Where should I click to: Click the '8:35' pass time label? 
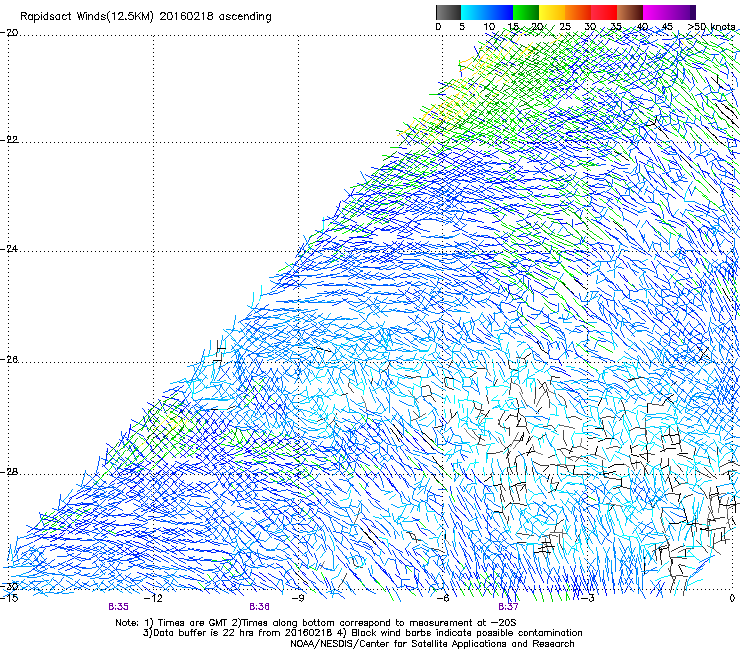(x=118, y=607)
